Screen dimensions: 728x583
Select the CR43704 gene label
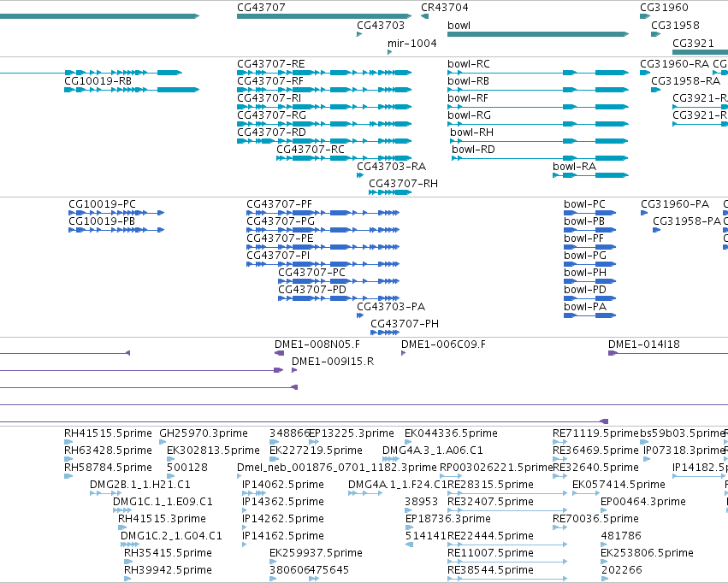[444, 8]
